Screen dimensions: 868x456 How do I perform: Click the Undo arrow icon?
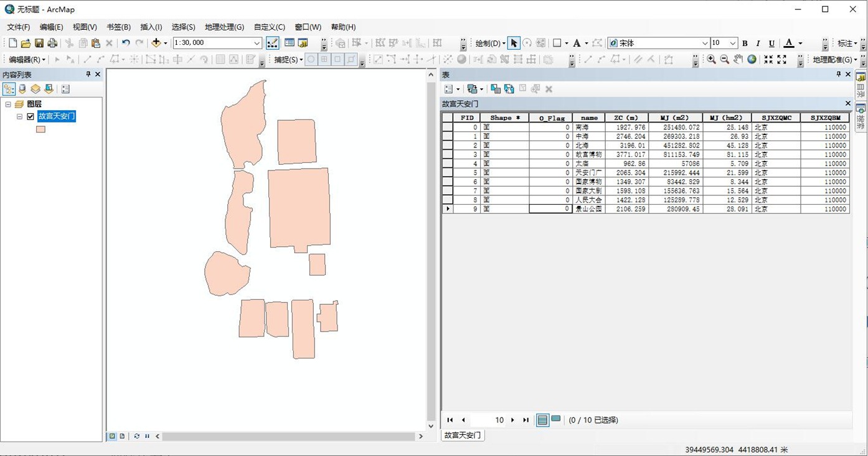(x=126, y=43)
